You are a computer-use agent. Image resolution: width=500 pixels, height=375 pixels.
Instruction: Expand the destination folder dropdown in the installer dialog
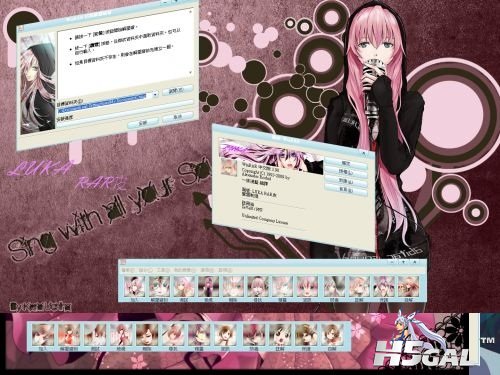click(155, 95)
